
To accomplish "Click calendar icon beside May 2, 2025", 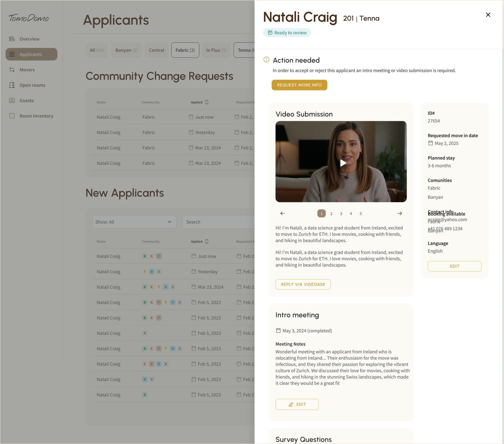I will pyautogui.click(x=430, y=143).
